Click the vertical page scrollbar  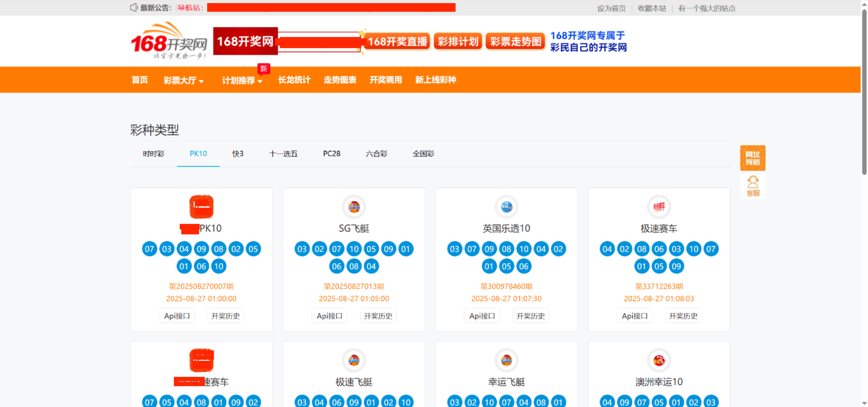864,92
